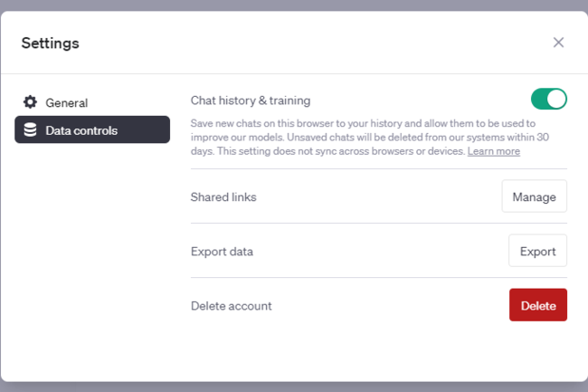
Task: Click the white knob on the green toggle
Action: click(556, 99)
